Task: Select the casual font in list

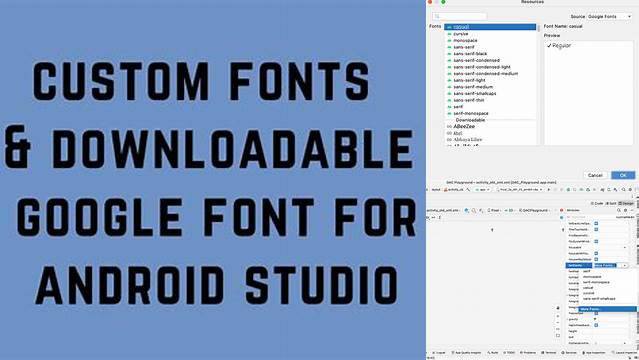Action: click(490, 27)
